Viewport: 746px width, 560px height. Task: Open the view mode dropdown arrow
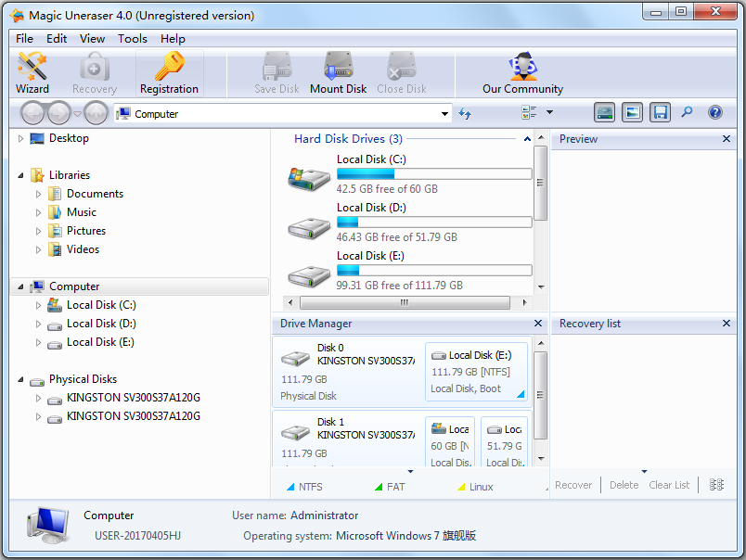coord(549,112)
